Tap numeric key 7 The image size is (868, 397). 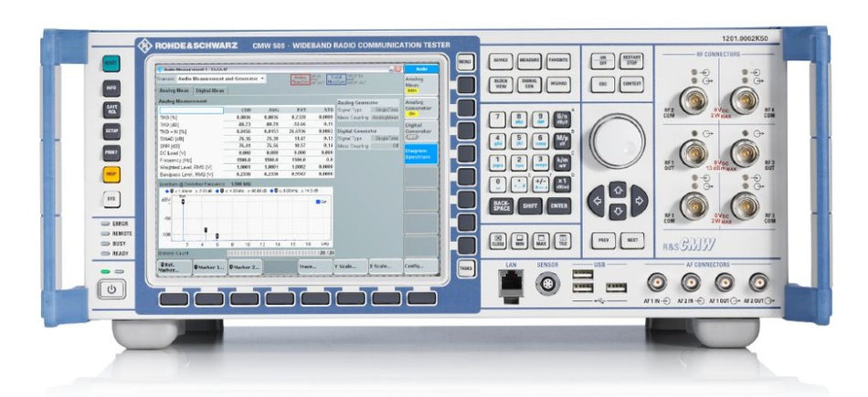497,120
